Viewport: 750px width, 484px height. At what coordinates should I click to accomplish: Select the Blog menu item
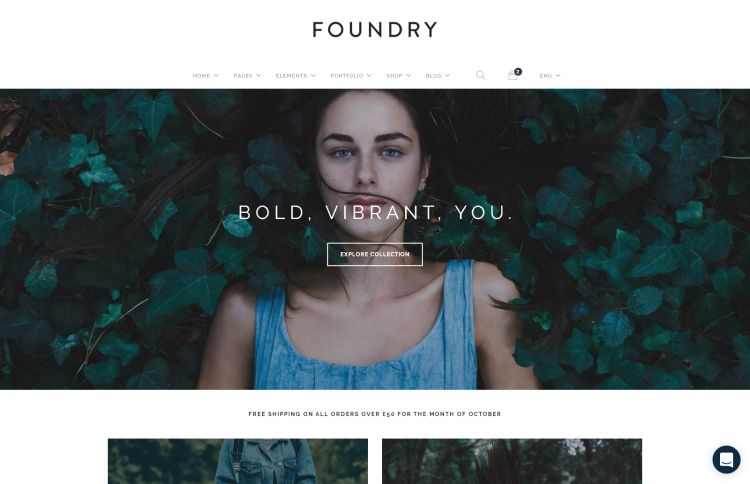[x=433, y=76]
